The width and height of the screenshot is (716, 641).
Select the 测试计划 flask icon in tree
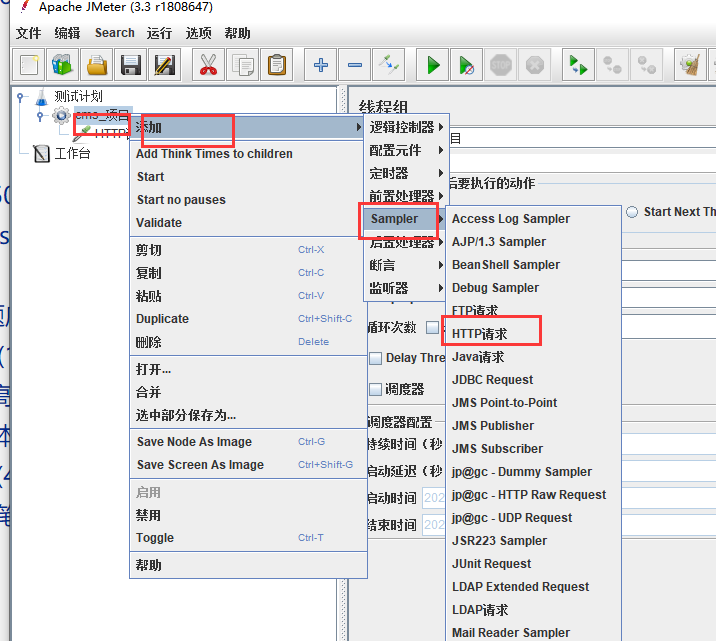click(x=42, y=96)
